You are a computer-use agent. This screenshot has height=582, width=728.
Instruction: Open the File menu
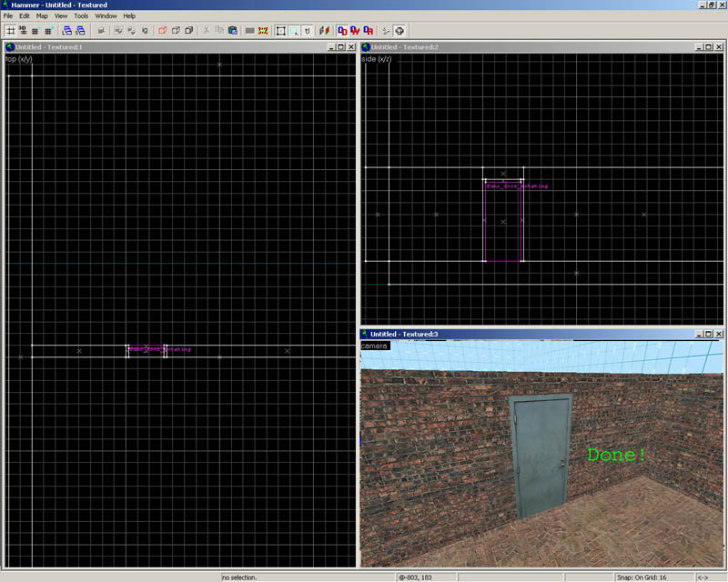pos(8,16)
